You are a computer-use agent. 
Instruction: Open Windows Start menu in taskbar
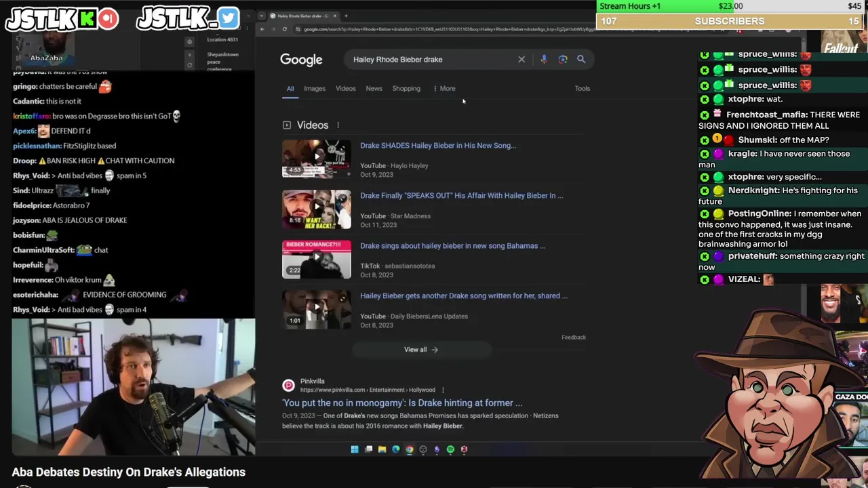point(355,449)
